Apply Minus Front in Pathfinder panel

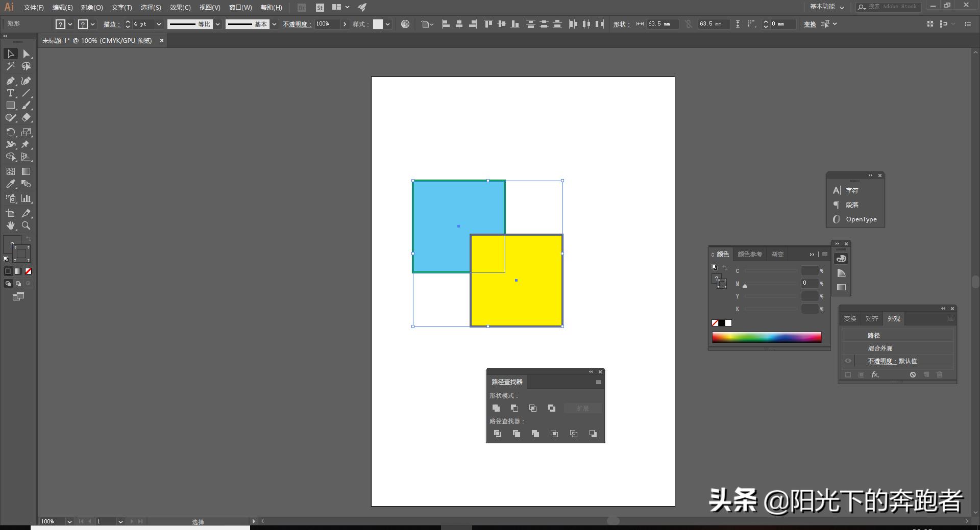514,408
